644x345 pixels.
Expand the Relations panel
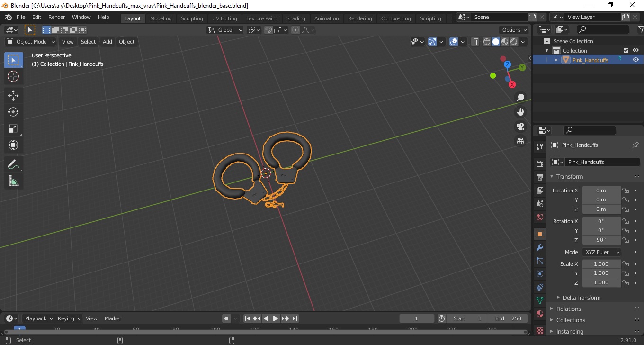552,309
